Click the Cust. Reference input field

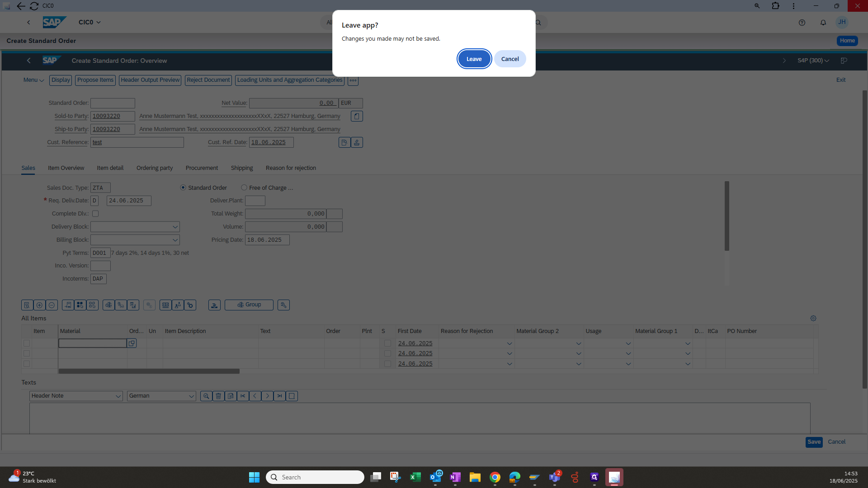click(x=137, y=143)
